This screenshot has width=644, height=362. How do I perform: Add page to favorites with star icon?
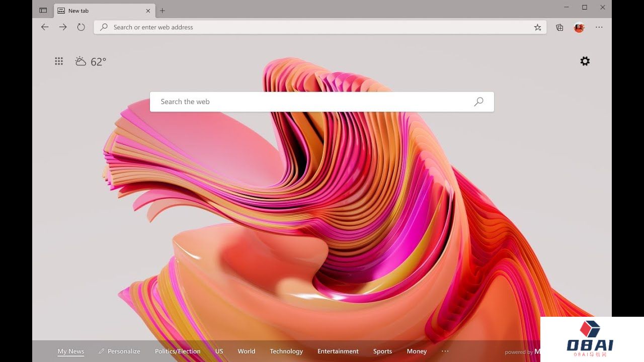click(x=537, y=28)
